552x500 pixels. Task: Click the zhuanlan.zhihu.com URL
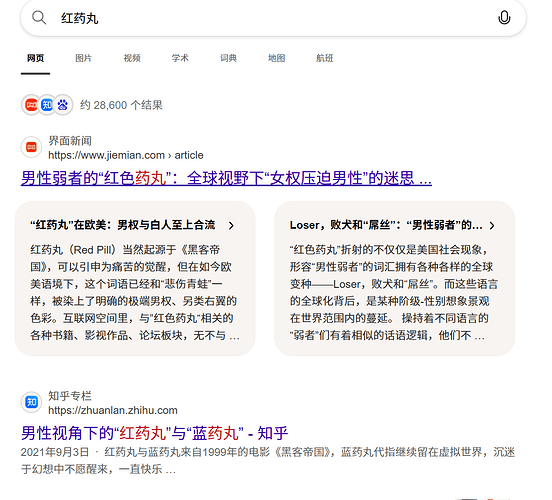(x=113, y=410)
